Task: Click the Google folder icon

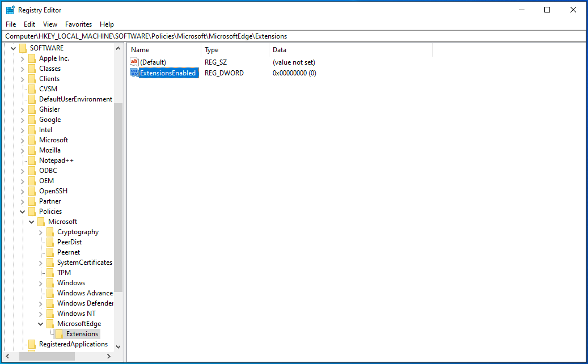Action: [33, 119]
